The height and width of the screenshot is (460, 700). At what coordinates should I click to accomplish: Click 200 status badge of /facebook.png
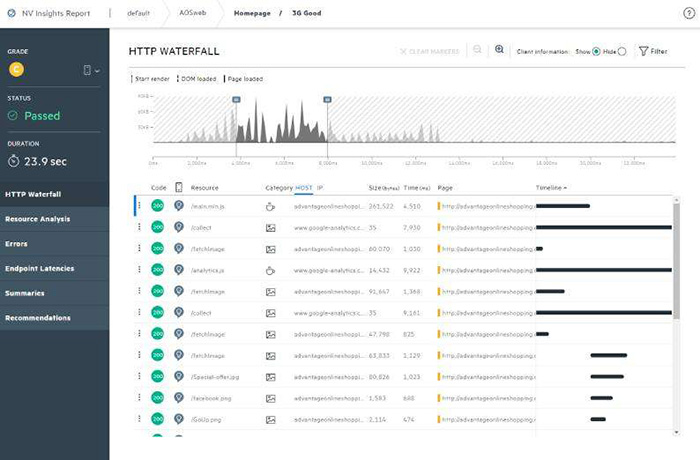point(158,397)
